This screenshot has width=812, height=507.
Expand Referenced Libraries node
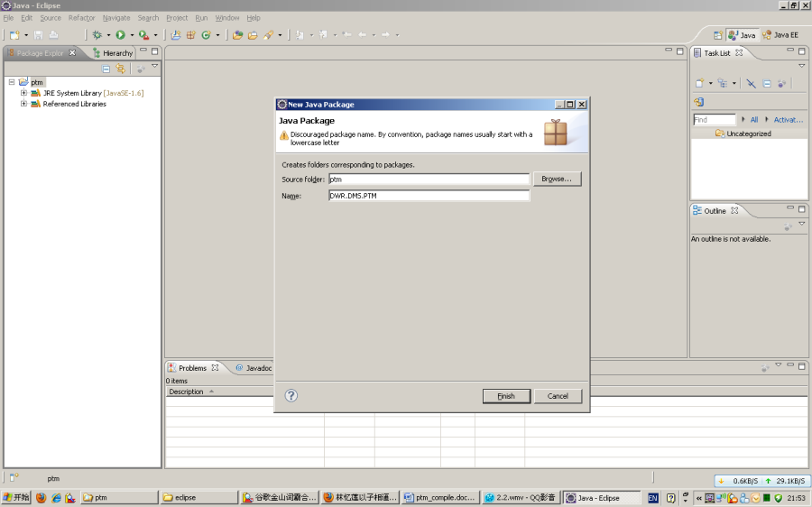[23, 104]
